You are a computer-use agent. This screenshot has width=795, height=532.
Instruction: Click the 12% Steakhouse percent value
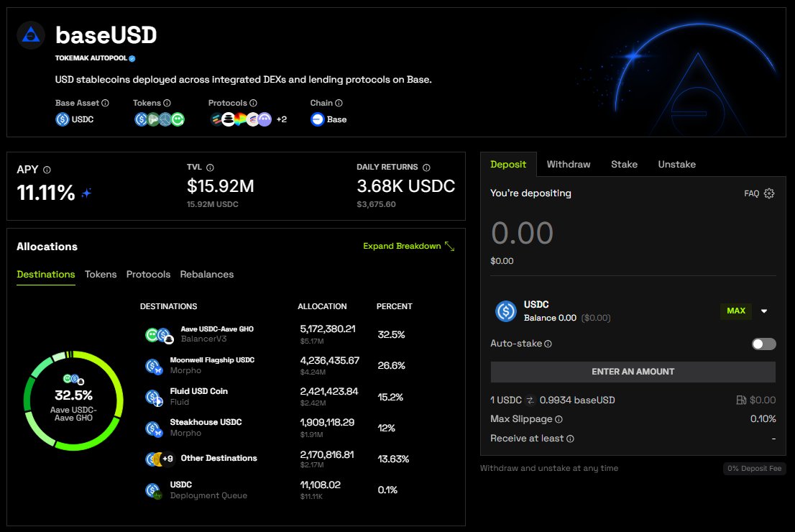pos(386,428)
